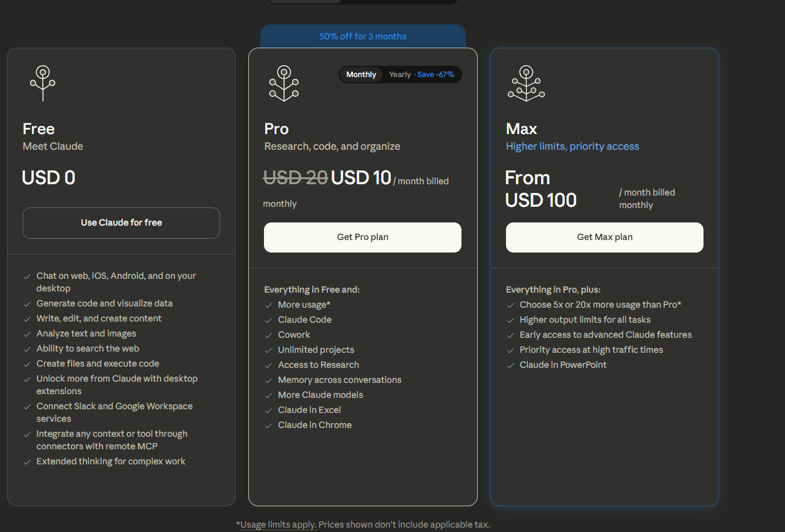Click Chat on web, iOS, Android feature
785x532 pixels.
(116, 282)
